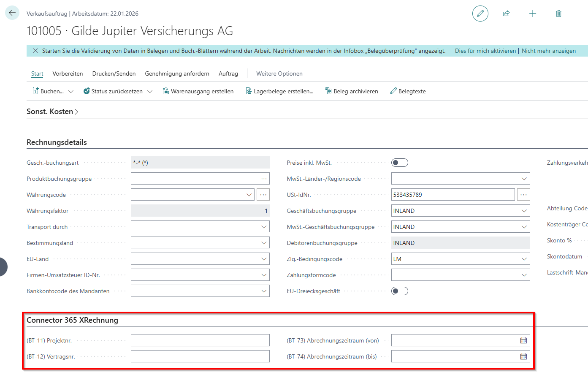Viewport: 588px width, 378px height.
Task: Toggle Preise inkl. MwSt. switch
Action: pyautogui.click(x=400, y=163)
